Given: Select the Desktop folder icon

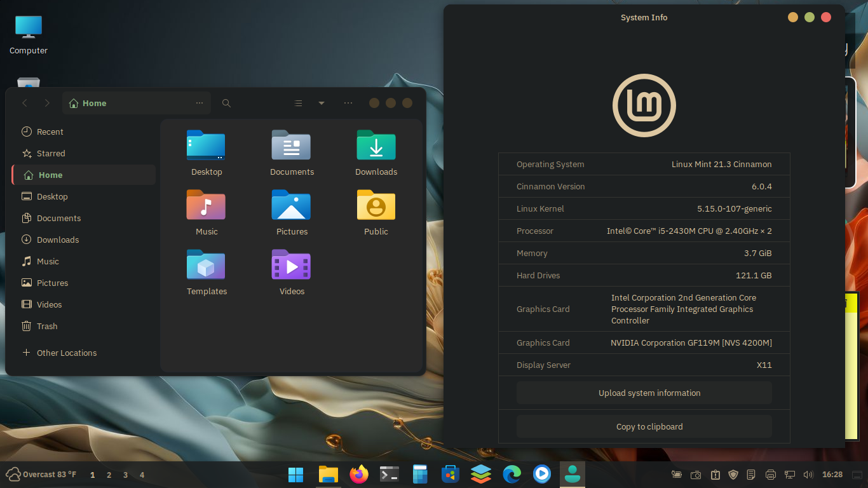Looking at the screenshot, I should click(x=206, y=145).
